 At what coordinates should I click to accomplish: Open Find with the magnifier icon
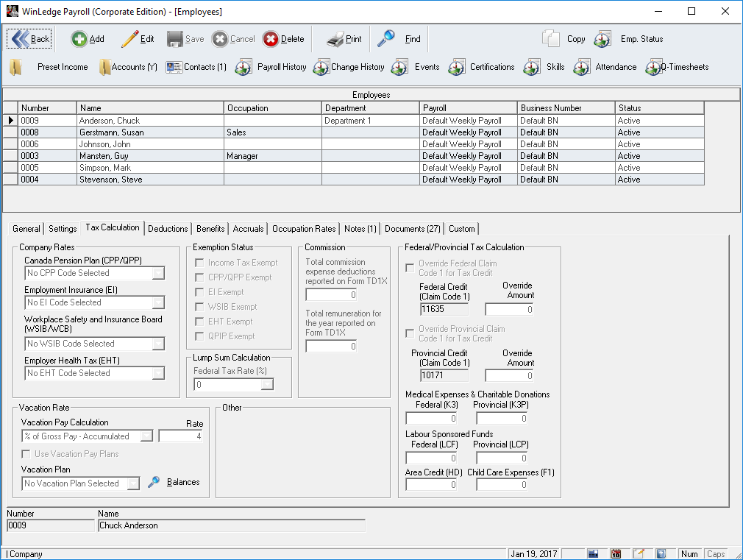click(x=386, y=38)
